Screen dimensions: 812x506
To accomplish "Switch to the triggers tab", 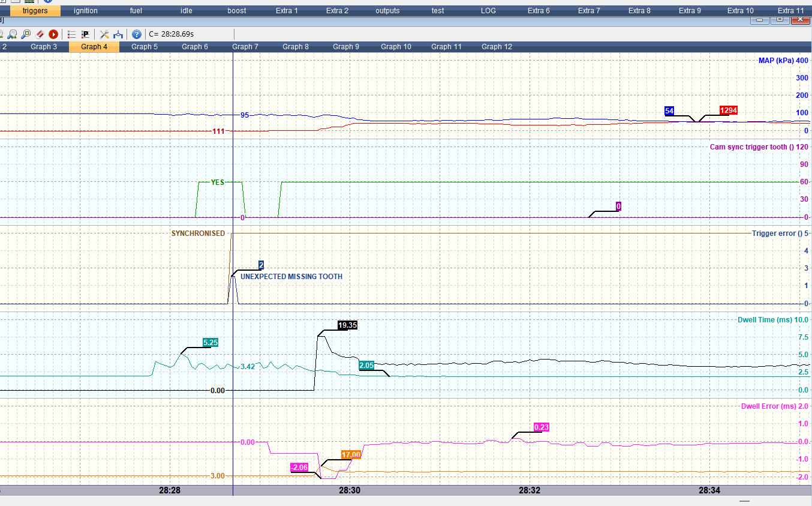I will (35, 11).
